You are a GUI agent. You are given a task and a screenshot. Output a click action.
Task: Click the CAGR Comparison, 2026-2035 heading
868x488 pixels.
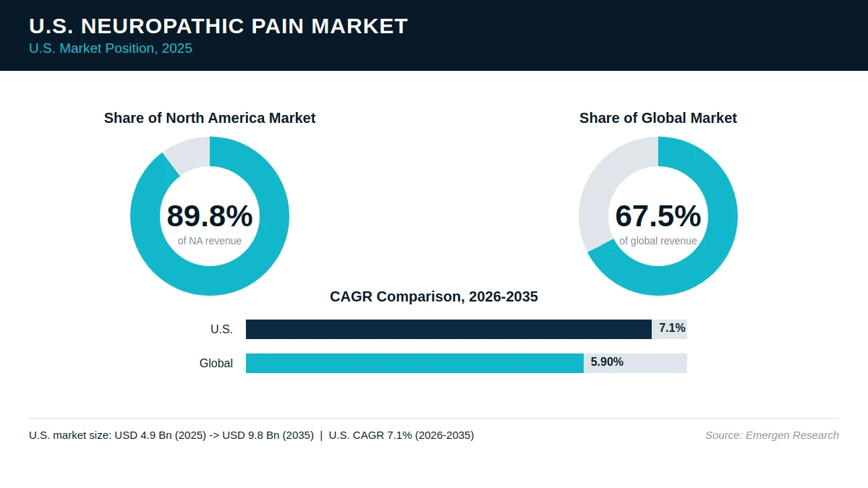434,296
